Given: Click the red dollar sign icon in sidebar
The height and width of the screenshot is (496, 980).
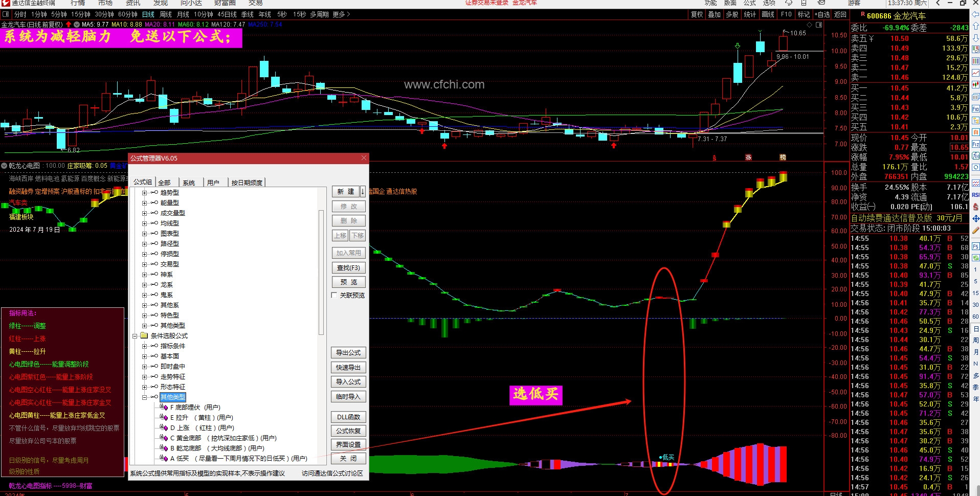Looking at the screenshot, I should click(975, 207).
